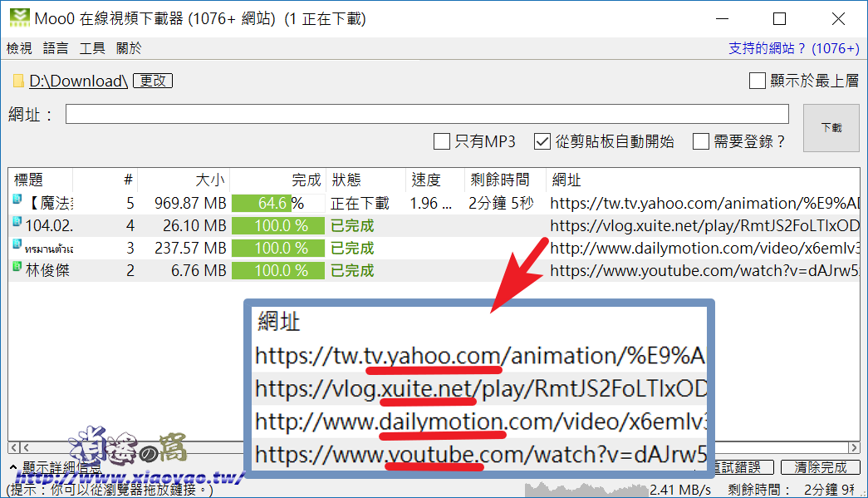This screenshot has height=498, width=868.
Task: Sort list by 速度 column header
Action: (x=435, y=180)
